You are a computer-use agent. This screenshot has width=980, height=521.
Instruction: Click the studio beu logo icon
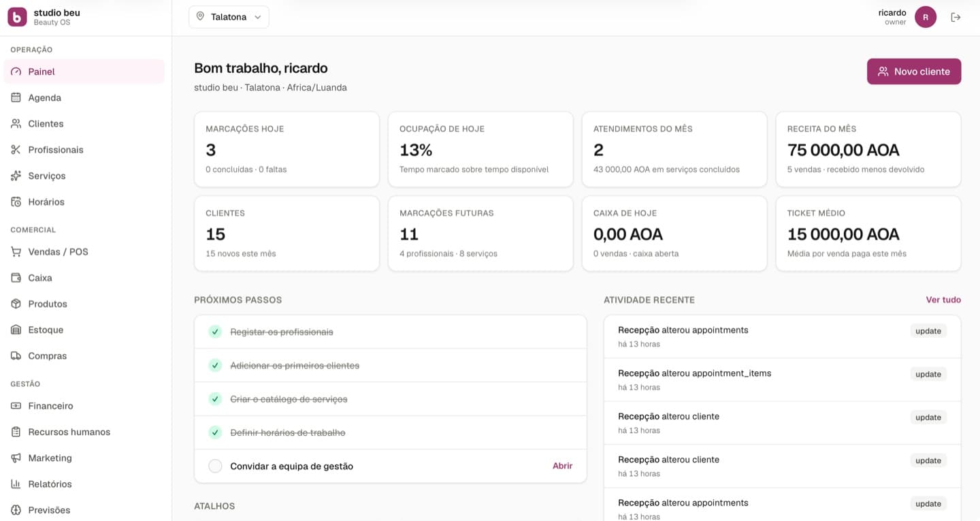pos(17,17)
